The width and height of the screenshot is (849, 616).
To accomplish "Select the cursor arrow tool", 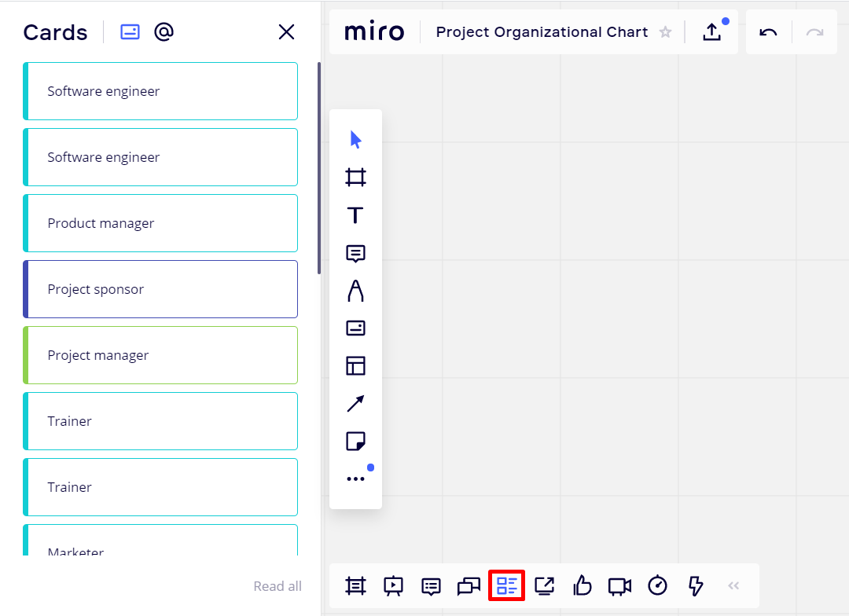I will [355, 140].
